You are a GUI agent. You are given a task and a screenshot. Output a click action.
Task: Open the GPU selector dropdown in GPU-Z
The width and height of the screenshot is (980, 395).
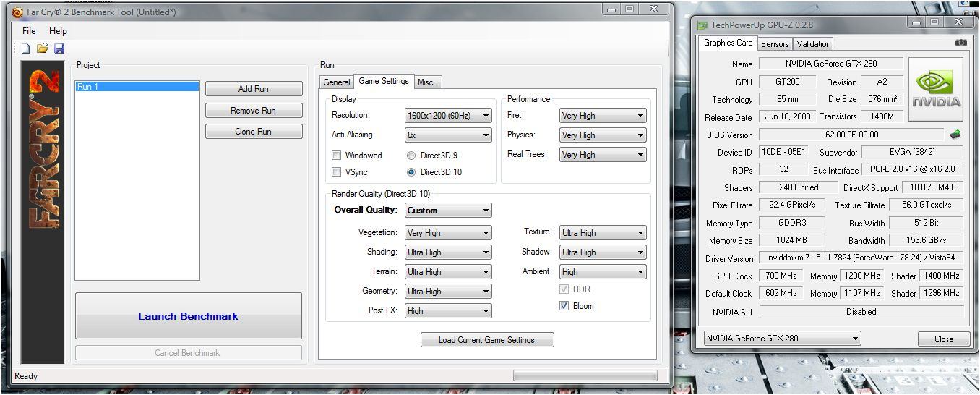[x=783, y=339]
